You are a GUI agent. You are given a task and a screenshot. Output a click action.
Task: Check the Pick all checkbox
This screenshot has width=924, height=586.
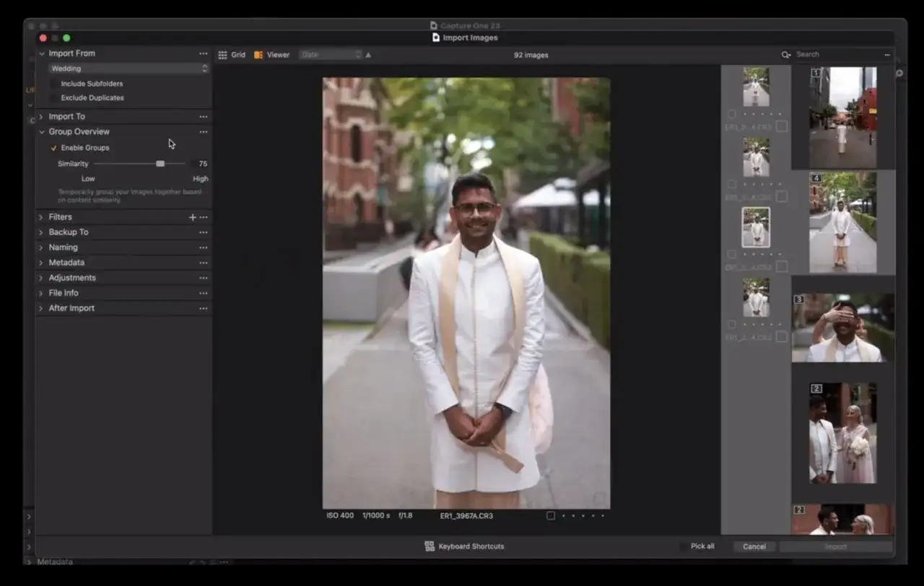tap(684, 546)
